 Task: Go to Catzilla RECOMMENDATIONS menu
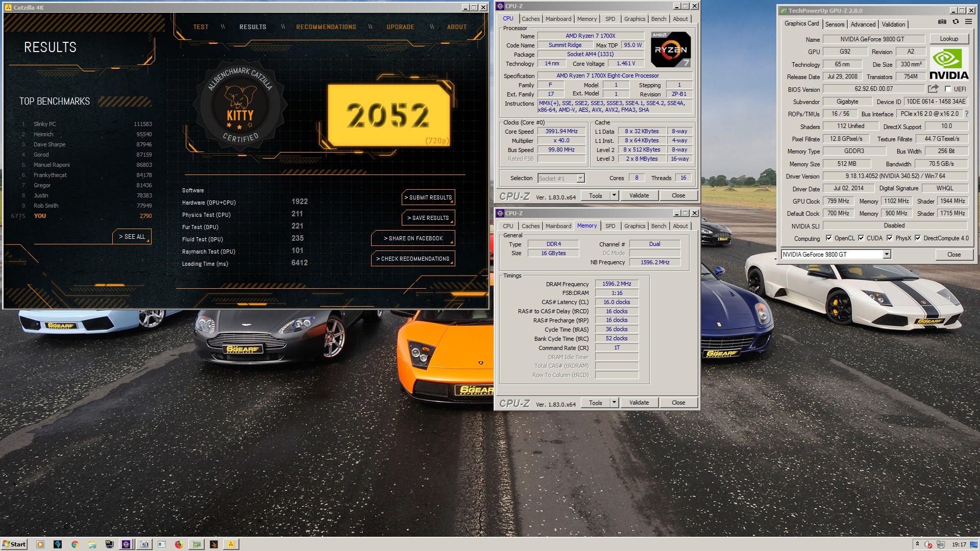click(x=326, y=27)
